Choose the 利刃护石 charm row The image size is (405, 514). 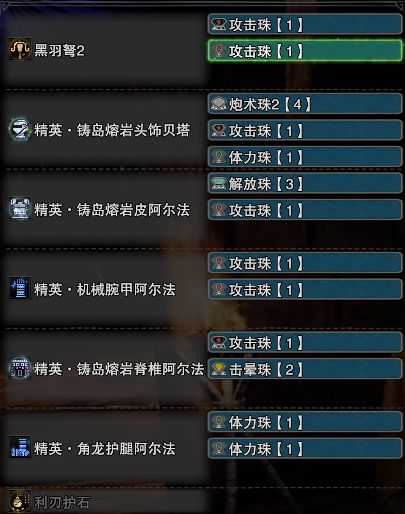click(x=103, y=501)
